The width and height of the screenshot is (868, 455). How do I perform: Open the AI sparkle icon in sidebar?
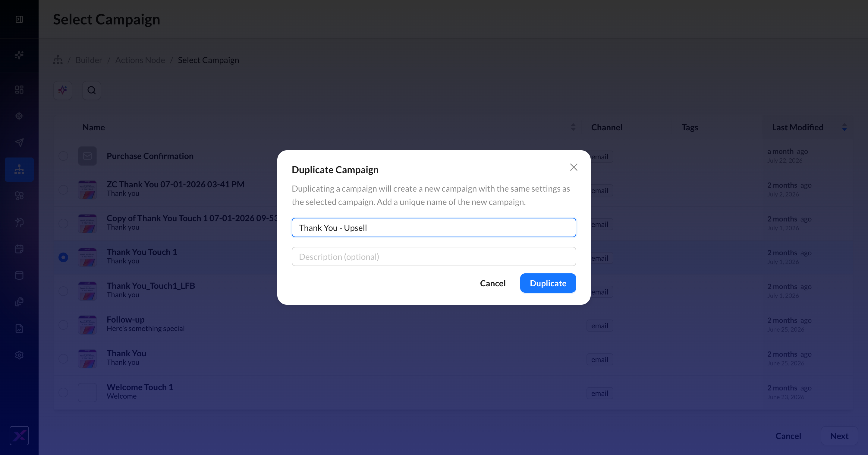pyautogui.click(x=19, y=55)
